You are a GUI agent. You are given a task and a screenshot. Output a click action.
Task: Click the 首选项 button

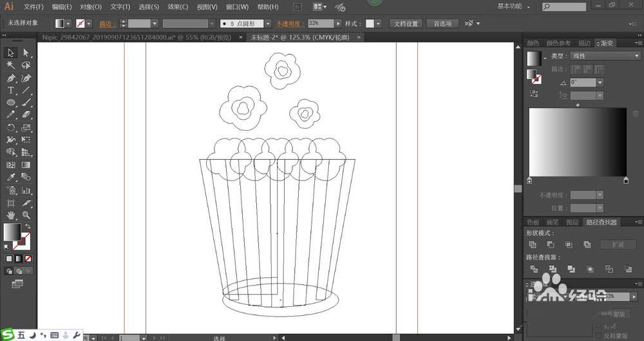(442, 23)
